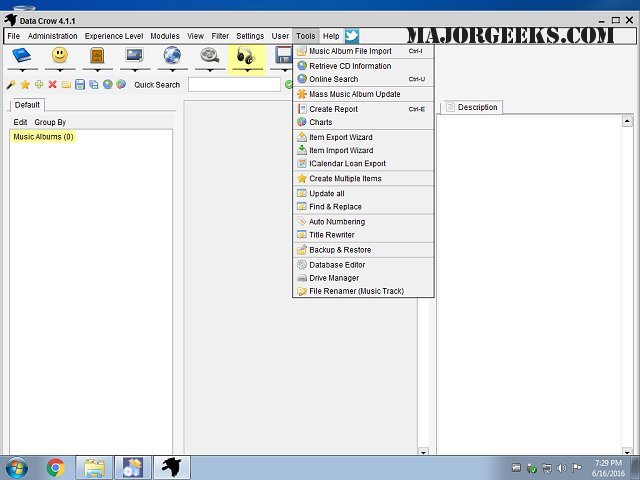Select the smiley face contacts module
This screenshot has height=480, width=640.
[x=60, y=56]
